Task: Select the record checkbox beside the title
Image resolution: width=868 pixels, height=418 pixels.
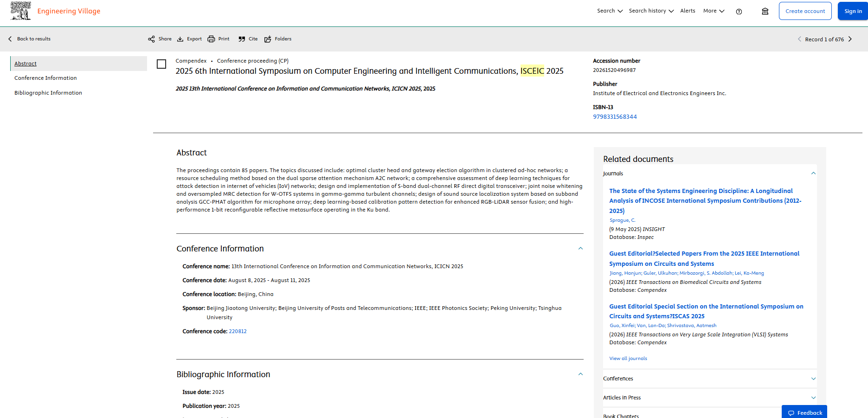Action: click(161, 64)
